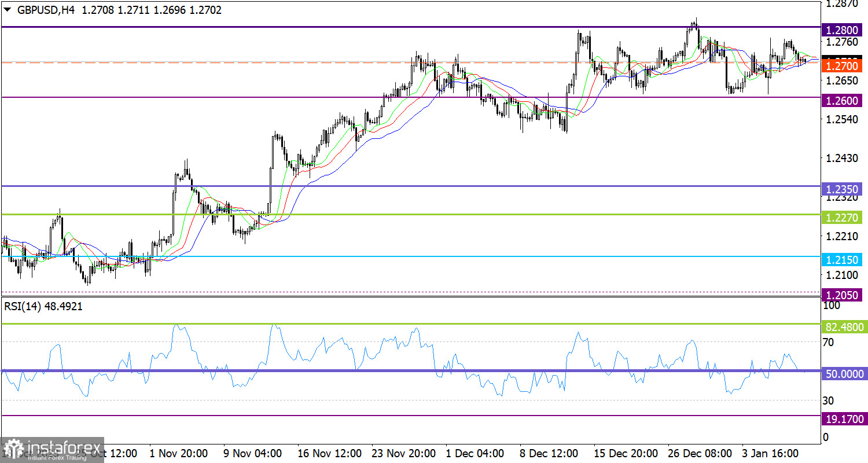This screenshot has width=868, height=463.
Task: Select the 1.2350 price level label
Action: (843, 189)
